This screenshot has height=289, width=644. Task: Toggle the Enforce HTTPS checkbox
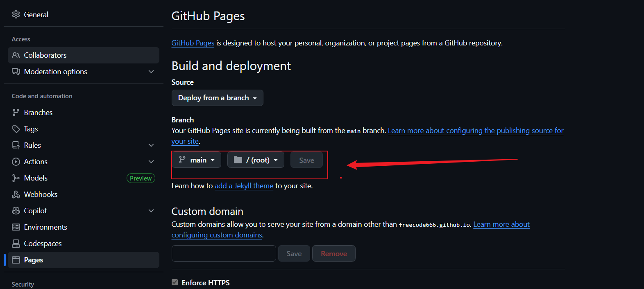tap(175, 282)
